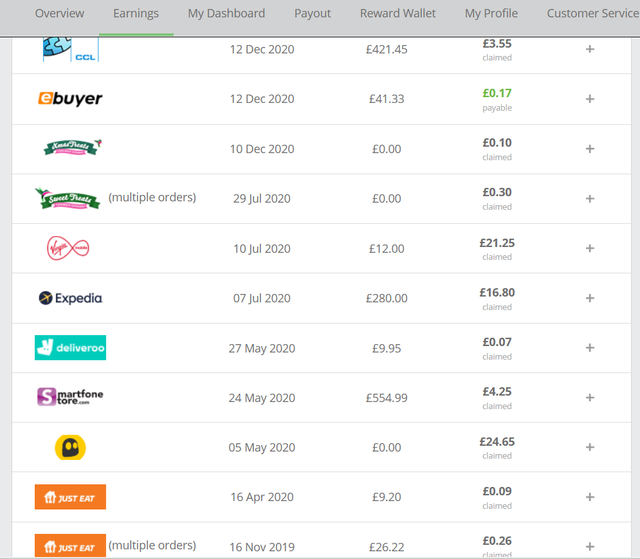Expand the CCL £421.45 transaction row
This screenshot has height=559, width=640.
tap(590, 49)
